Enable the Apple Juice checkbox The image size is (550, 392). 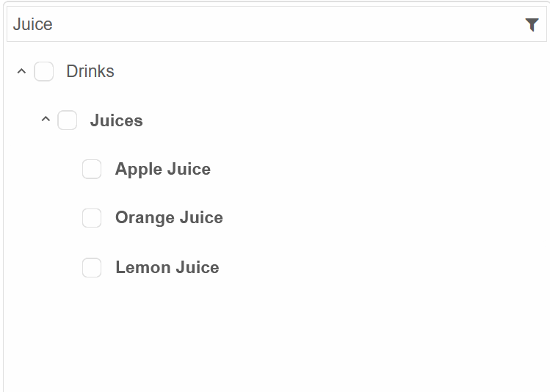(92, 169)
